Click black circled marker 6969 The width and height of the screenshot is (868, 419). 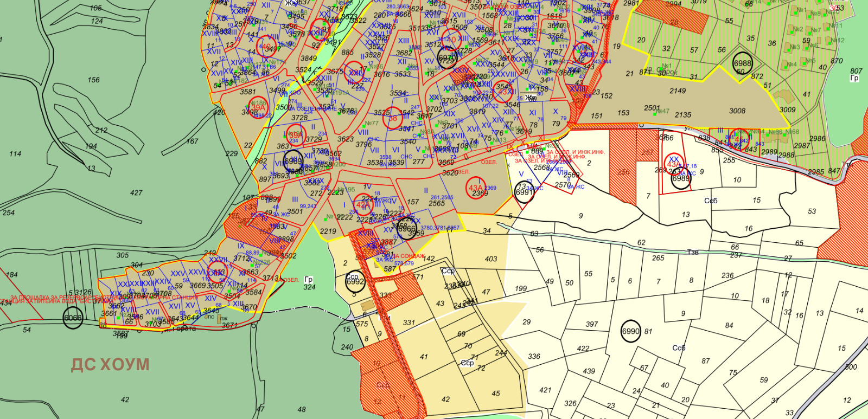[x=293, y=161]
